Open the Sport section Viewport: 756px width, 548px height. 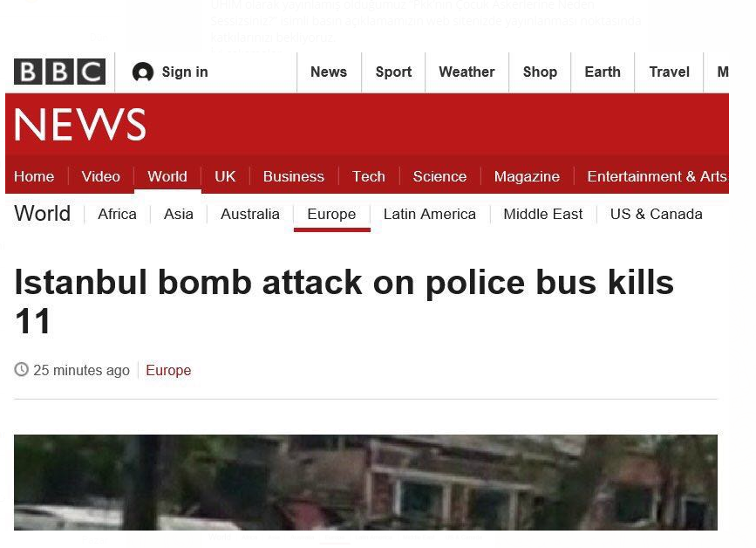pos(393,72)
